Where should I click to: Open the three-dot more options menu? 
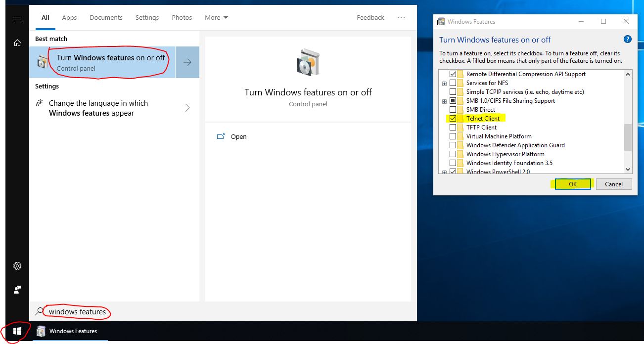click(401, 17)
